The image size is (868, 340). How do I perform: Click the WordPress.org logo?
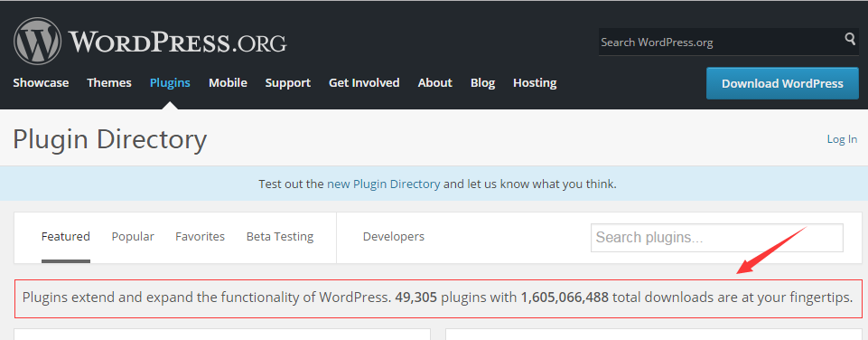pos(150,41)
